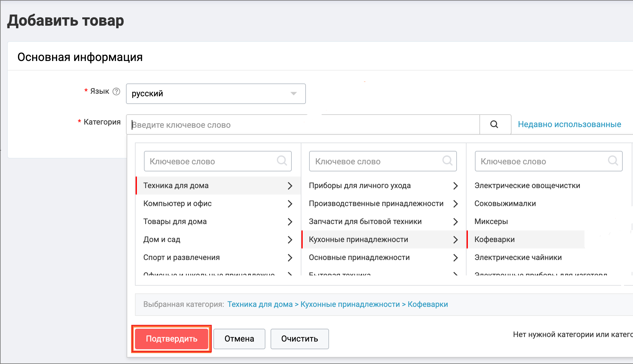Click magnifier in second column keyword field
The width and height of the screenshot is (633, 364).
447,160
